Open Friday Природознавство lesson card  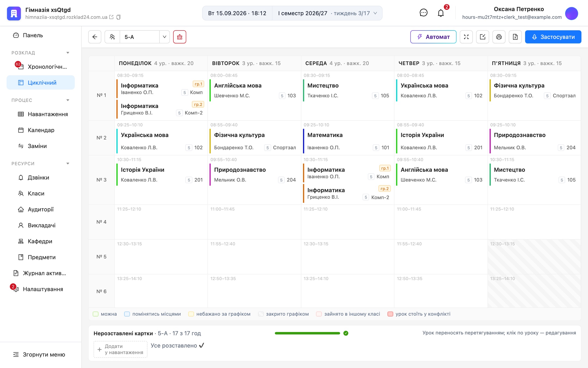[x=534, y=141]
